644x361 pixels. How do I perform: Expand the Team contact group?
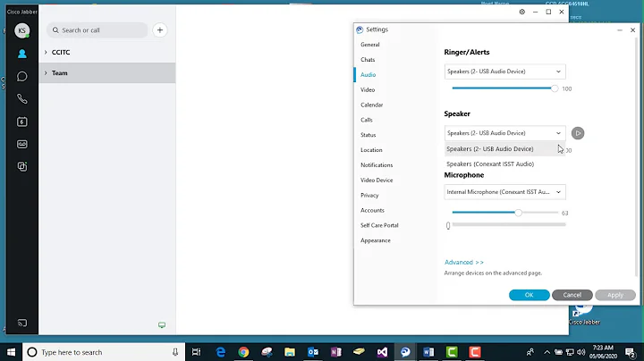coord(46,72)
